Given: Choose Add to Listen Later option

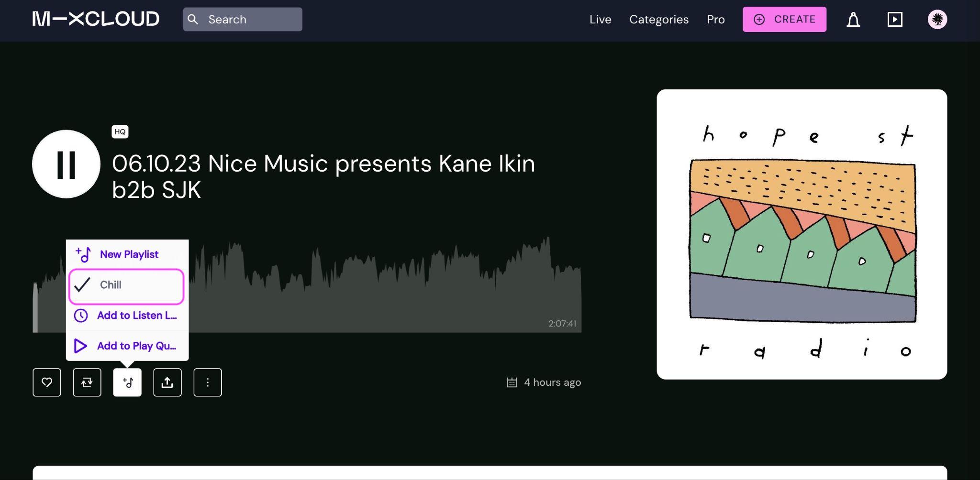Looking at the screenshot, I should 127,316.
